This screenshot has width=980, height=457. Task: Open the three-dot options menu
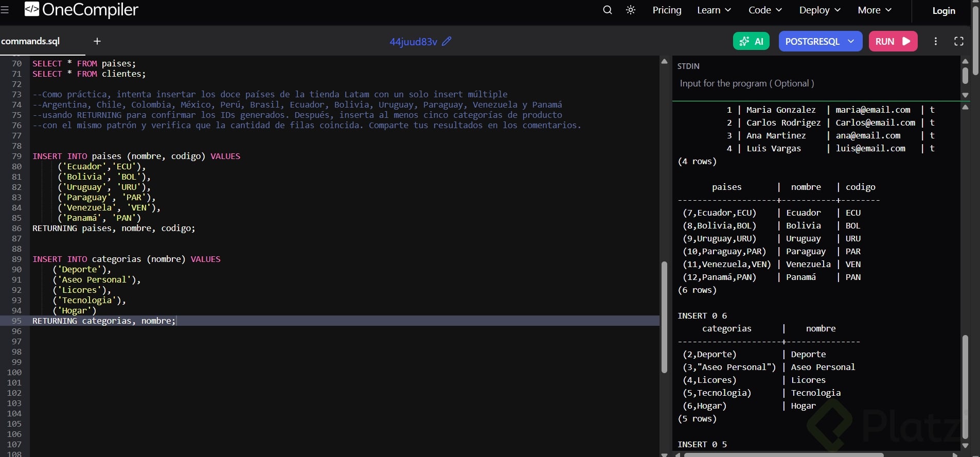point(935,41)
